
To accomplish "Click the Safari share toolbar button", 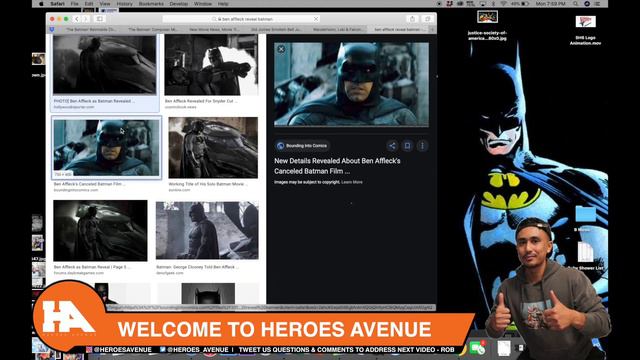I will click(412, 19).
